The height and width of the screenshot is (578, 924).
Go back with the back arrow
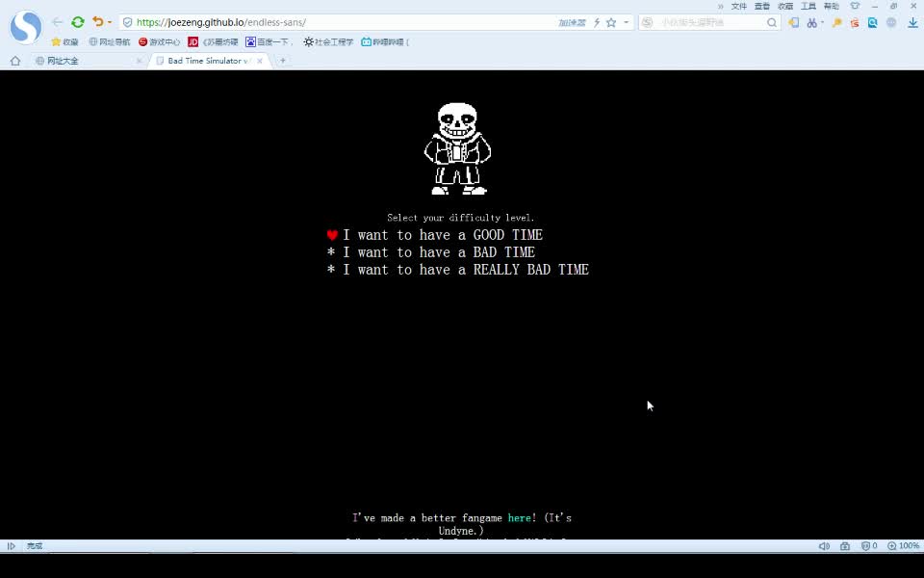tap(57, 22)
